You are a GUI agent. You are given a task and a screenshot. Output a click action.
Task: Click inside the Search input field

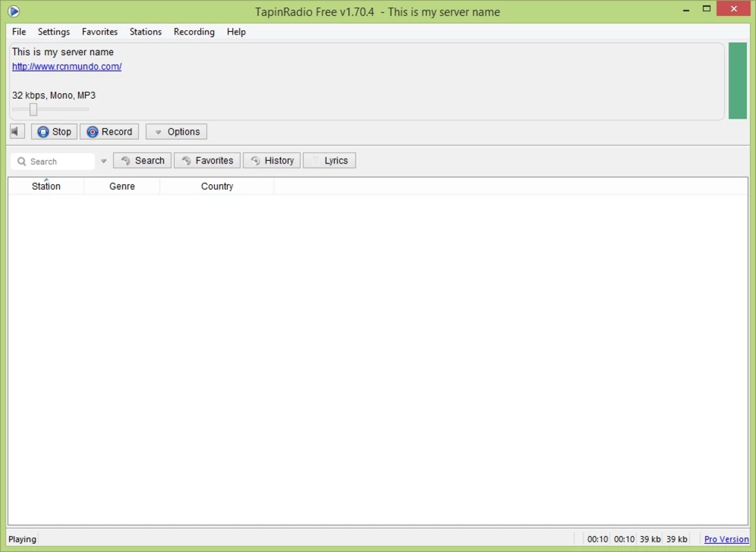point(59,161)
